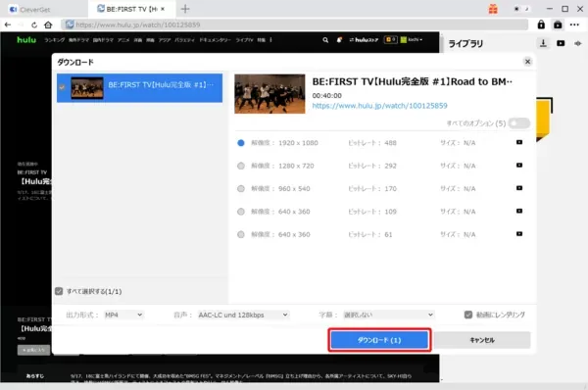Reload the page with the refresh icon
The image size is (588, 390).
[x=34, y=24]
